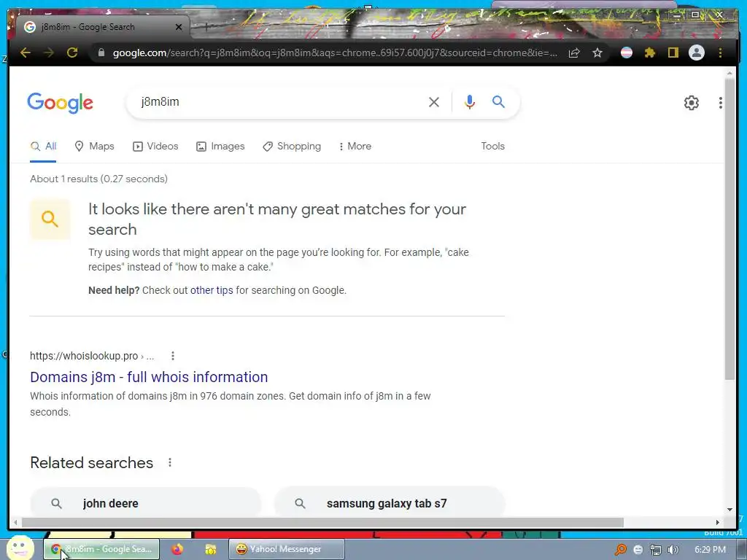Open Google quick settings gear
The width and height of the screenshot is (747, 560).
tap(692, 103)
